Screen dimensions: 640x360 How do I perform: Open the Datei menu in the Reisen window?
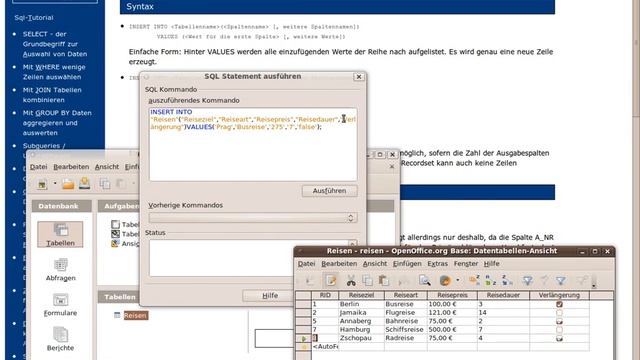tap(306, 264)
